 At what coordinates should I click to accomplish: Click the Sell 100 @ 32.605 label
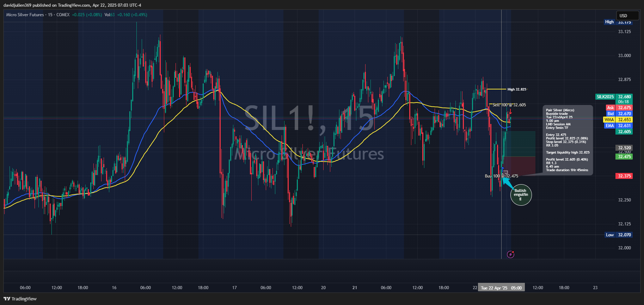[509, 105]
